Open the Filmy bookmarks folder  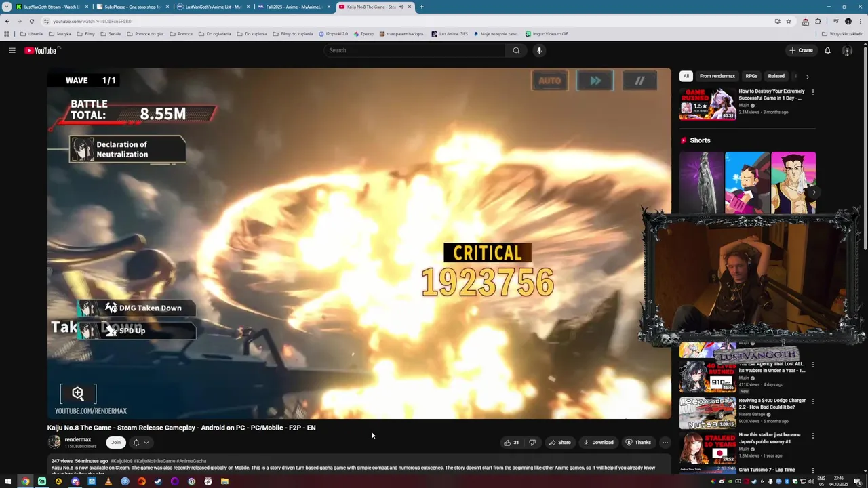[x=86, y=33]
